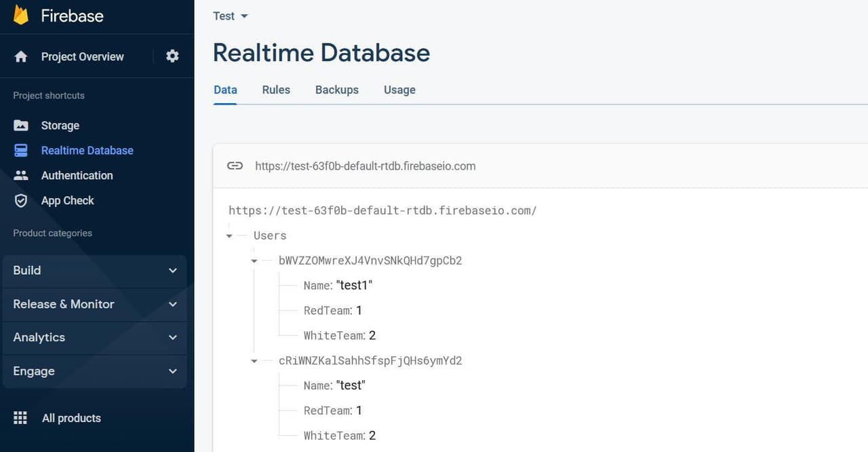The height and width of the screenshot is (452, 868).
Task: Click the Storage folder-image icon
Action: click(21, 126)
